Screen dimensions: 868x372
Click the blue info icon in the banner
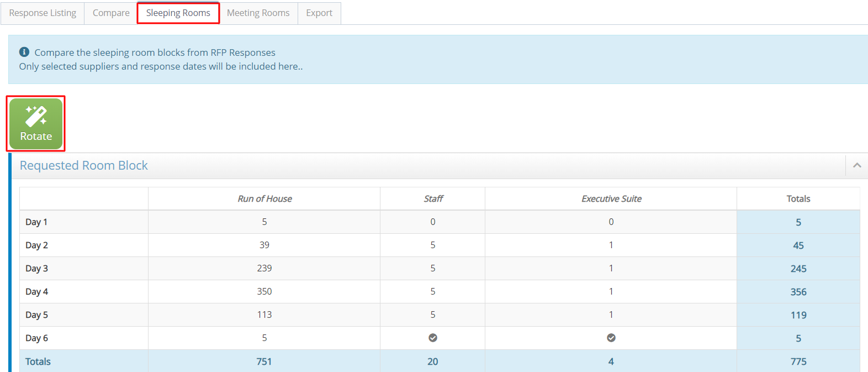point(24,52)
